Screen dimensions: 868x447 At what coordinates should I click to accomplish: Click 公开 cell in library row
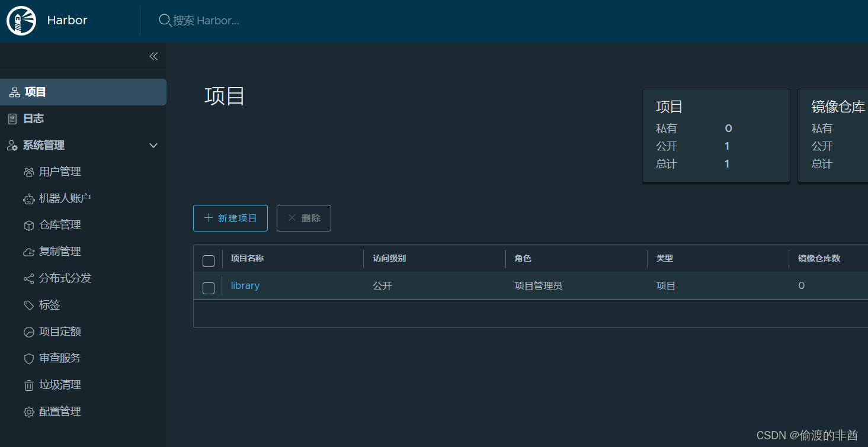pyautogui.click(x=382, y=286)
